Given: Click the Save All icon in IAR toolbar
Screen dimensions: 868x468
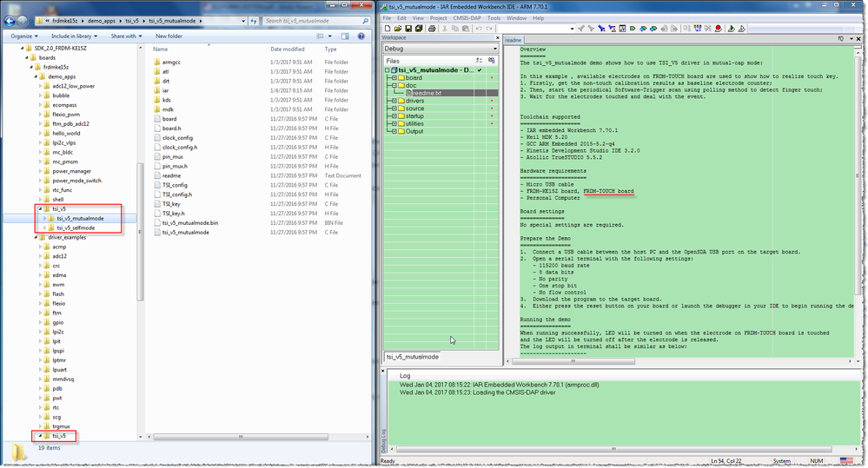Looking at the screenshot, I should coord(419,28).
